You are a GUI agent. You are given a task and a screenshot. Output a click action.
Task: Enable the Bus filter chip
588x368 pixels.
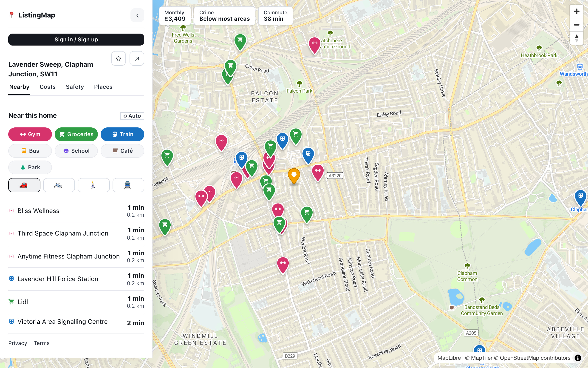pos(30,151)
